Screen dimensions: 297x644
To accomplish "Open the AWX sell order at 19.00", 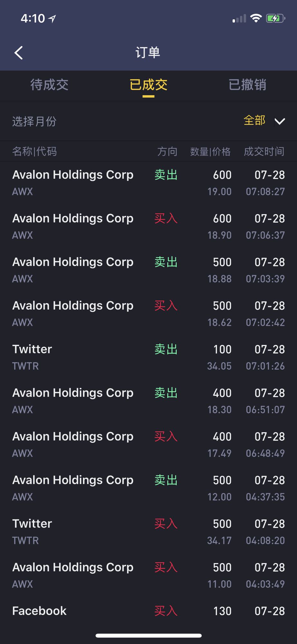I will 148,183.
